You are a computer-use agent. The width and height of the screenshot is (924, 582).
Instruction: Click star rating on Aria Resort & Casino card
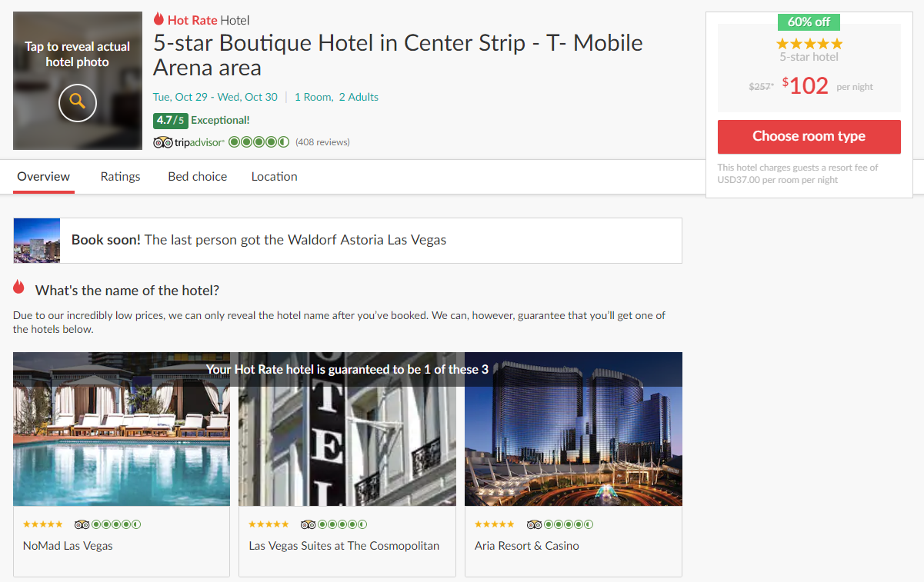(495, 524)
